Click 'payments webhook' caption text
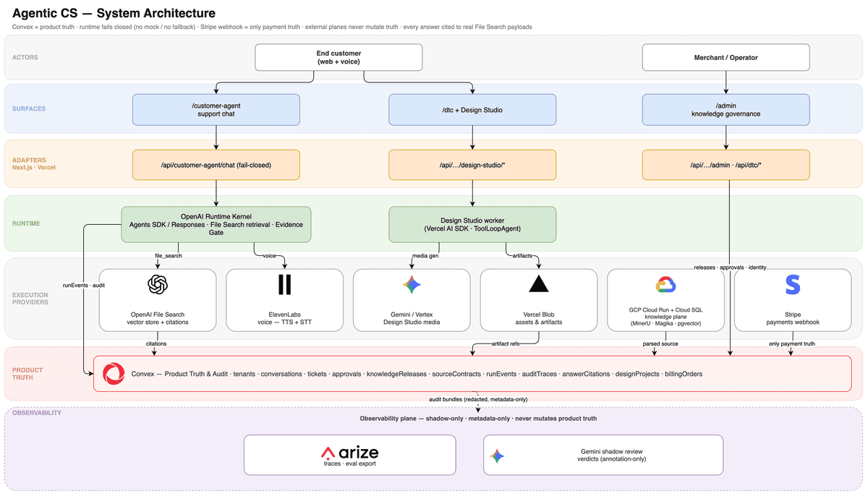This screenshot has height=496, width=868. (x=793, y=322)
